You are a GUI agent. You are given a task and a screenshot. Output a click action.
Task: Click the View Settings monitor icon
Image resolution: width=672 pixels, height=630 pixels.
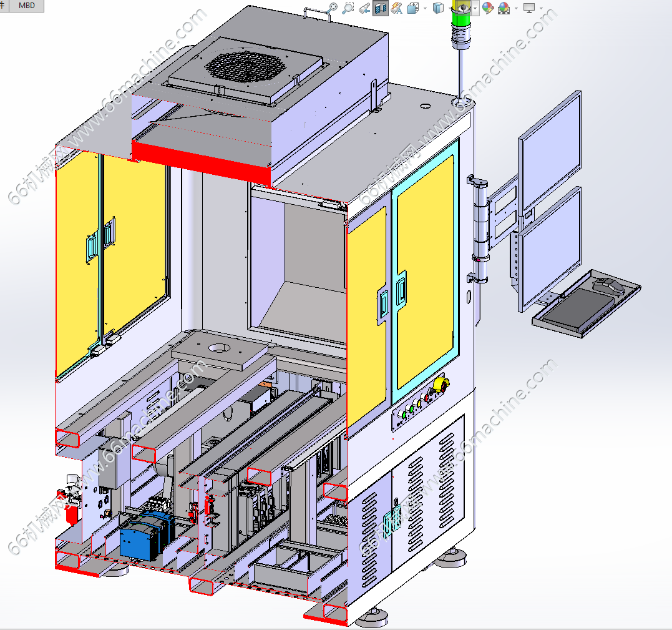529,7
